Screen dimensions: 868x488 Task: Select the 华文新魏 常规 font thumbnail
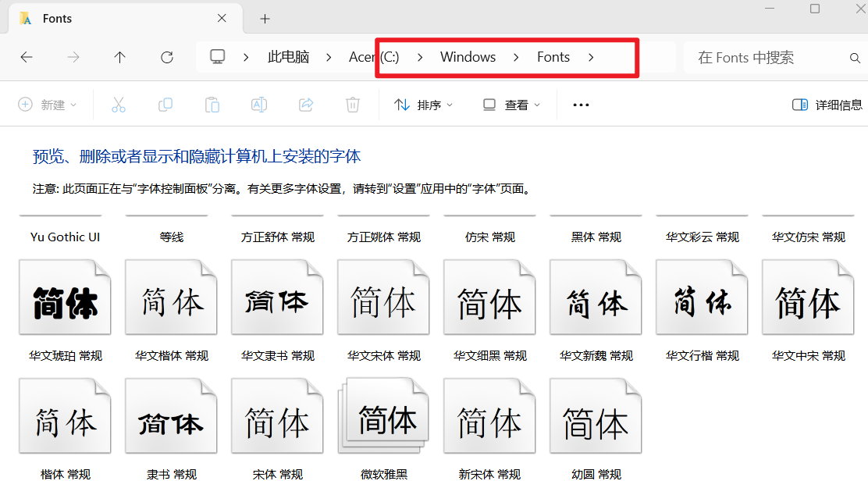coord(596,297)
